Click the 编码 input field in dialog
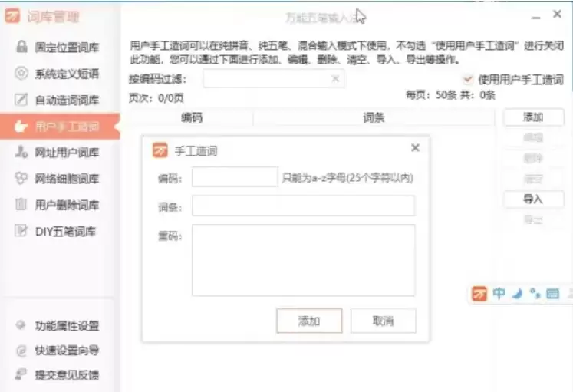Image resolution: width=573 pixels, height=392 pixels. pyautogui.click(x=235, y=176)
